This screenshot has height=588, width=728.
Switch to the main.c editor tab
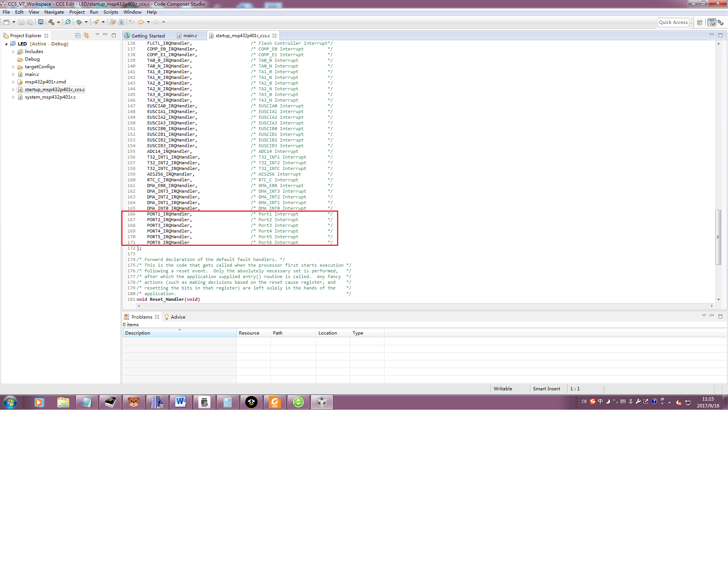pos(190,36)
